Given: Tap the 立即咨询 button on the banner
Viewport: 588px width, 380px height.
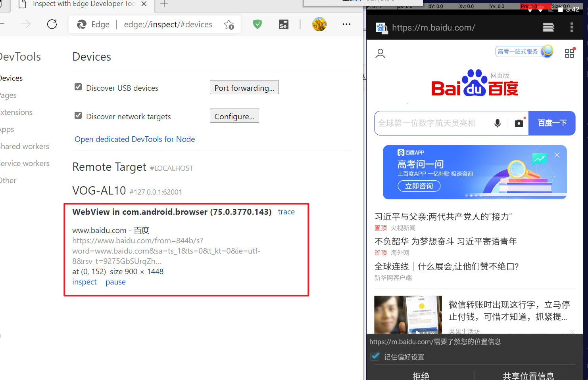Looking at the screenshot, I should click(419, 186).
